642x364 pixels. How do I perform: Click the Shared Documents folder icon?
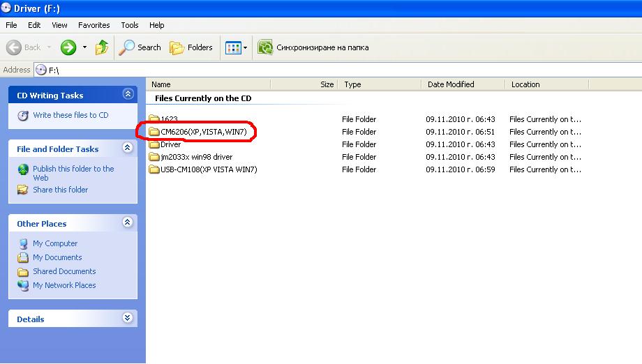pos(23,271)
